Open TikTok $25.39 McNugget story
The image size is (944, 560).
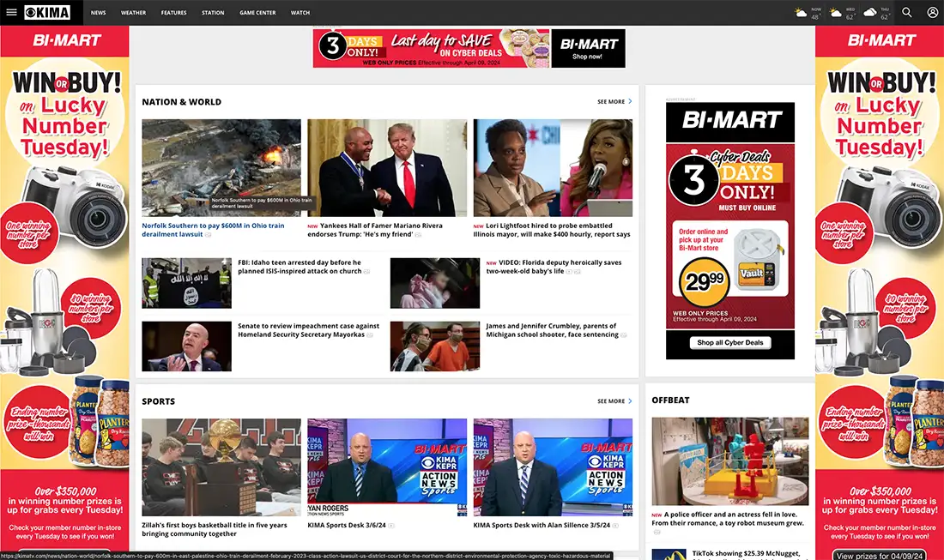pos(747,554)
